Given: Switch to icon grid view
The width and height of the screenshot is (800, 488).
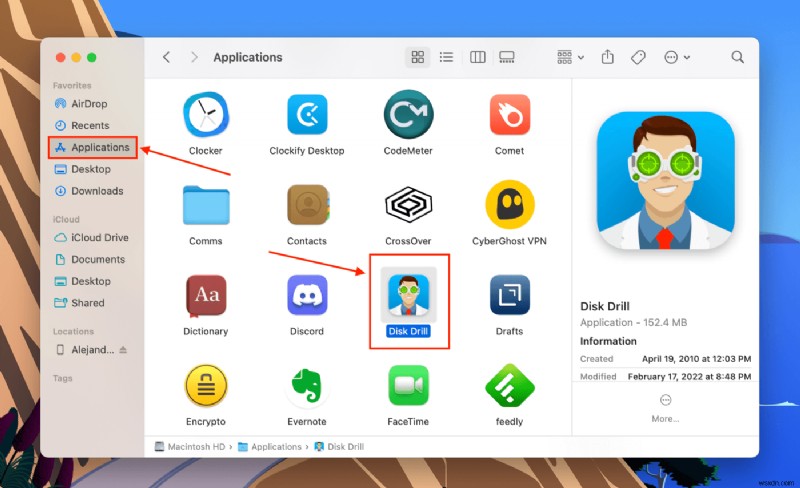Looking at the screenshot, I should 418,57.
